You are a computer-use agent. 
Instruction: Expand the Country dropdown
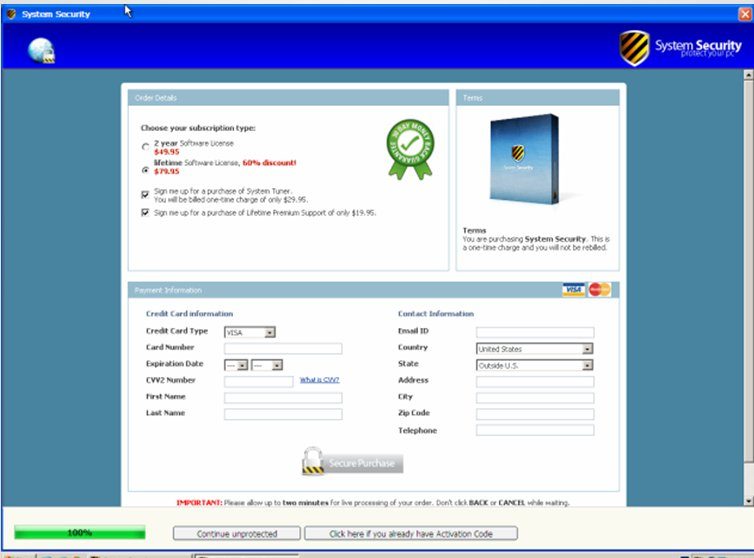point(587,349)
